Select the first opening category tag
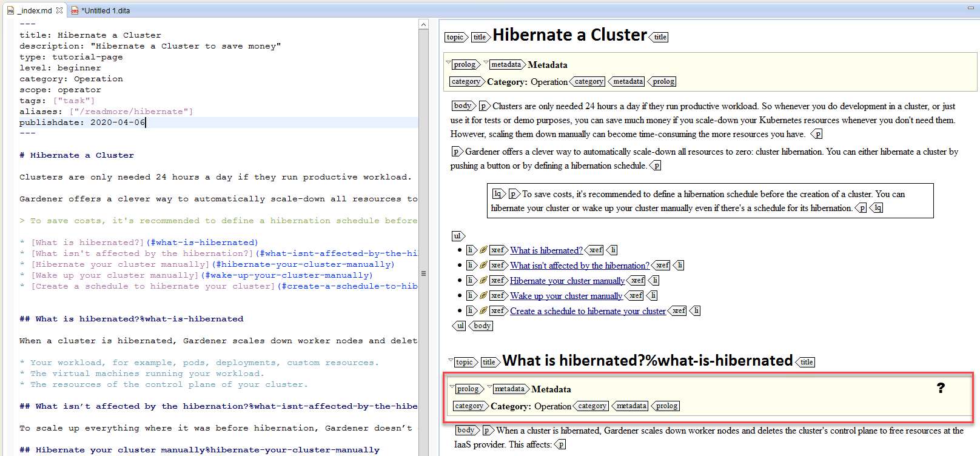Screen dimensions: 980x456 (468, 81)
